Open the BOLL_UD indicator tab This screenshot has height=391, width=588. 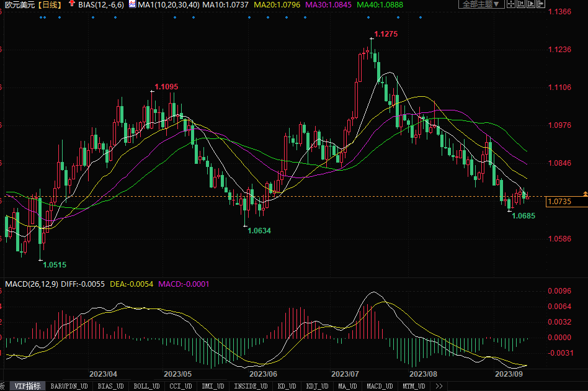coord(146,386)
